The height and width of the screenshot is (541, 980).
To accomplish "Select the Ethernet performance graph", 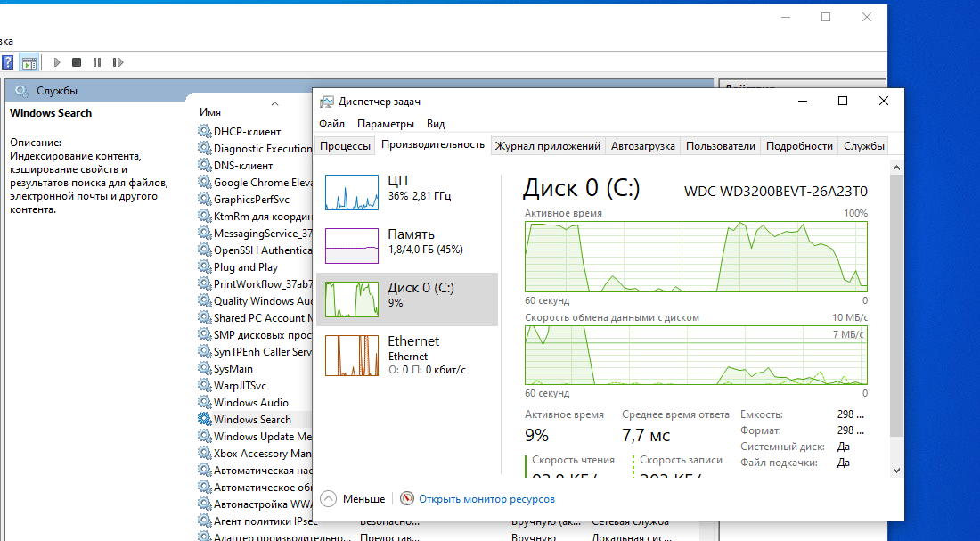I will point(352,356).
